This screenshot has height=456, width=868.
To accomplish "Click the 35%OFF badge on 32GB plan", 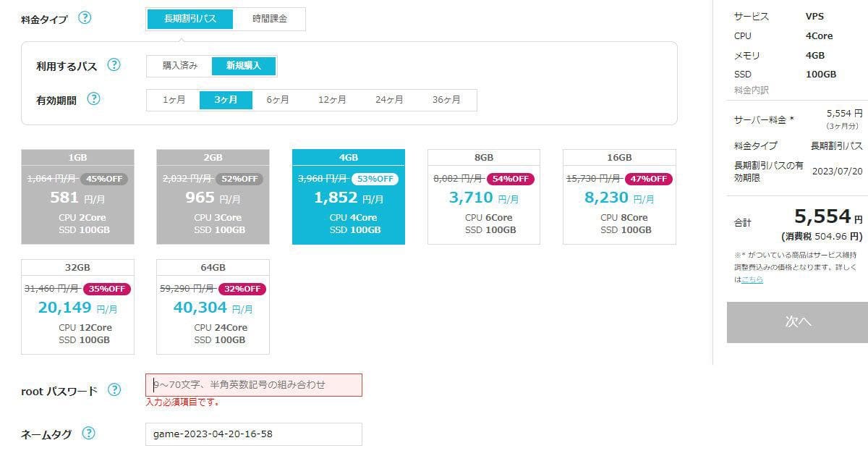I will (106, 289).
